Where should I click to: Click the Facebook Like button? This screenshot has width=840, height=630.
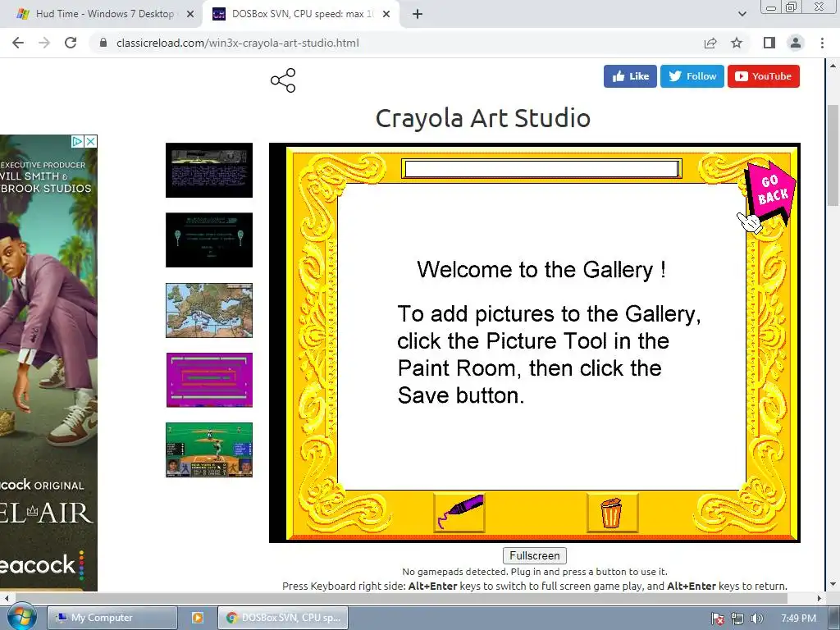[630, 76]
